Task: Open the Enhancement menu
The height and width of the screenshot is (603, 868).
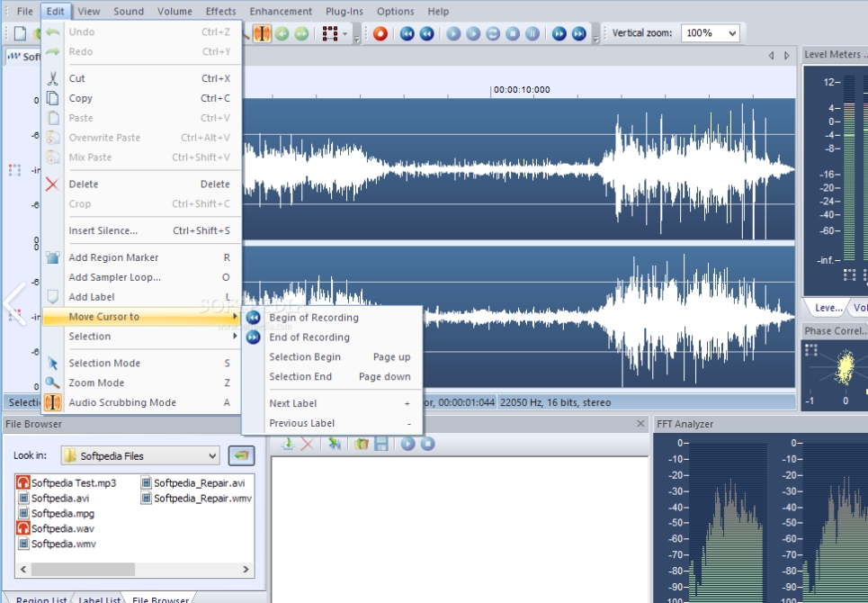Action: 281,11
